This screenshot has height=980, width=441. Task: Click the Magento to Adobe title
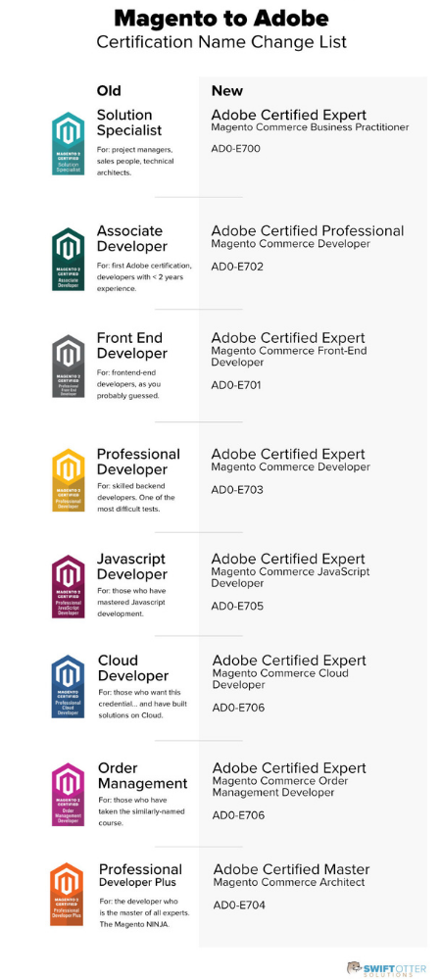click(x=221, y=18)
